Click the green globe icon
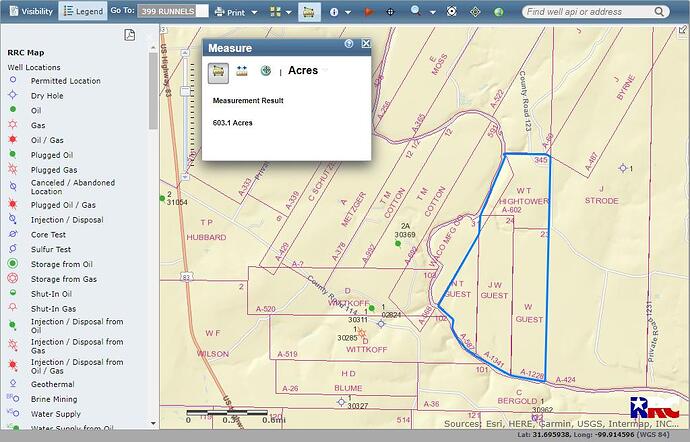 point(499,12)
